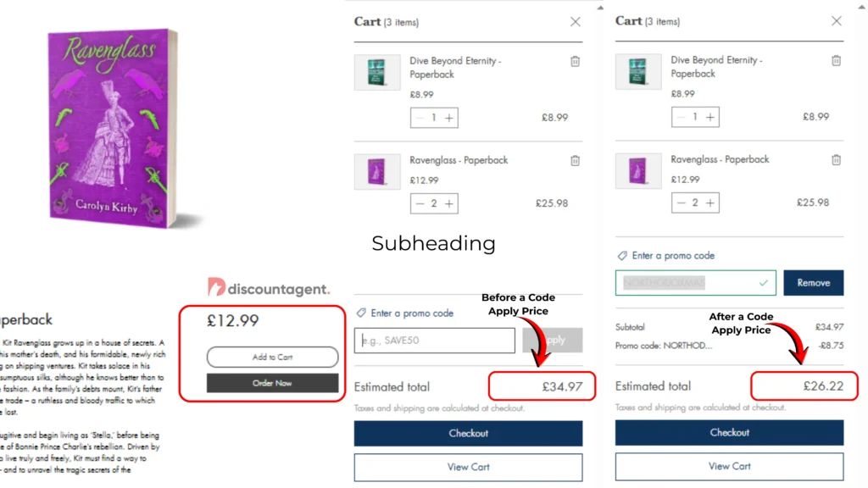Delete Dive Beyond Eternity from right cart
868x488 pixels.
[x=836, y=61]
